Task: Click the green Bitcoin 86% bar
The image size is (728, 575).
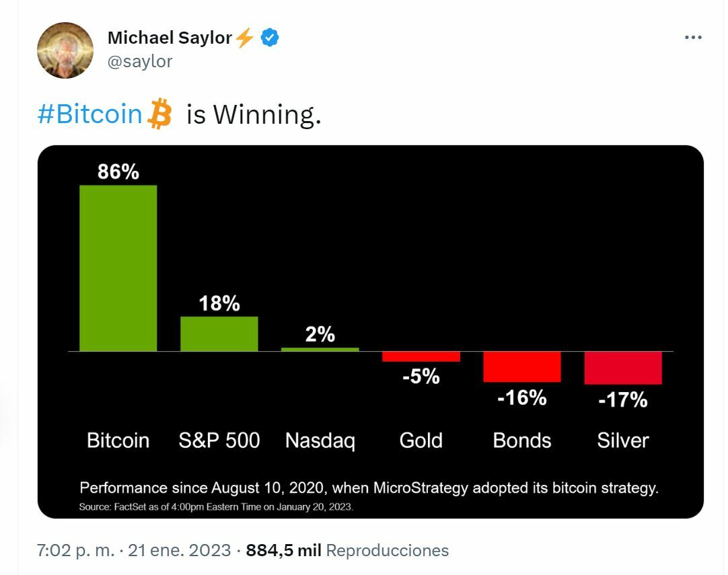Action: click(x=118, y=268)
